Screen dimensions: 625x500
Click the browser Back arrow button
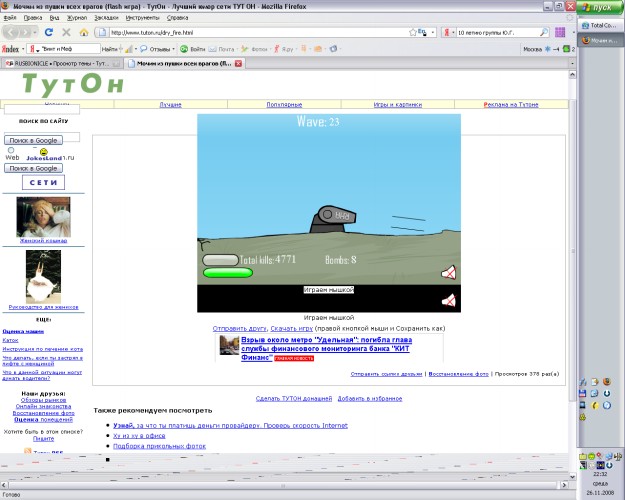[11, 33]
